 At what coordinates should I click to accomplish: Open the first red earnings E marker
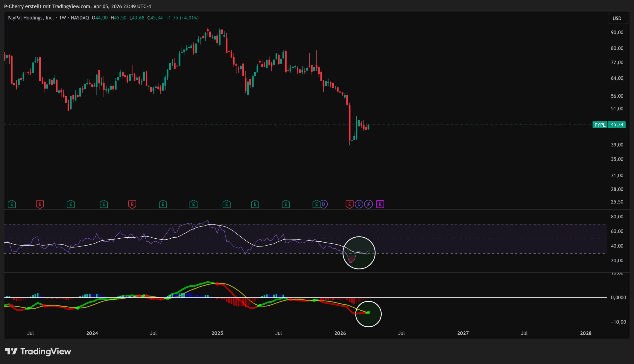coord(40,204)
